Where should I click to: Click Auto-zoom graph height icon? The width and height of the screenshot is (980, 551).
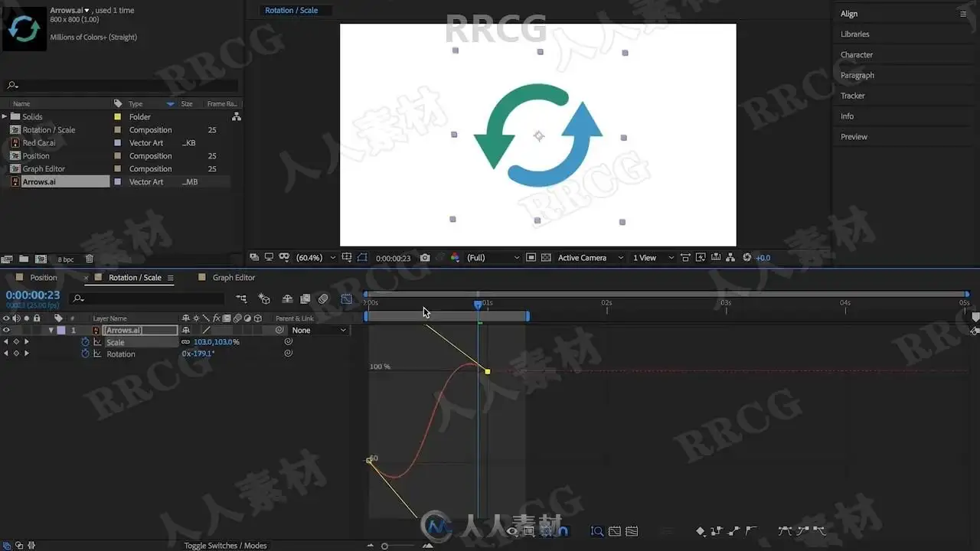[x=597, y=531]
